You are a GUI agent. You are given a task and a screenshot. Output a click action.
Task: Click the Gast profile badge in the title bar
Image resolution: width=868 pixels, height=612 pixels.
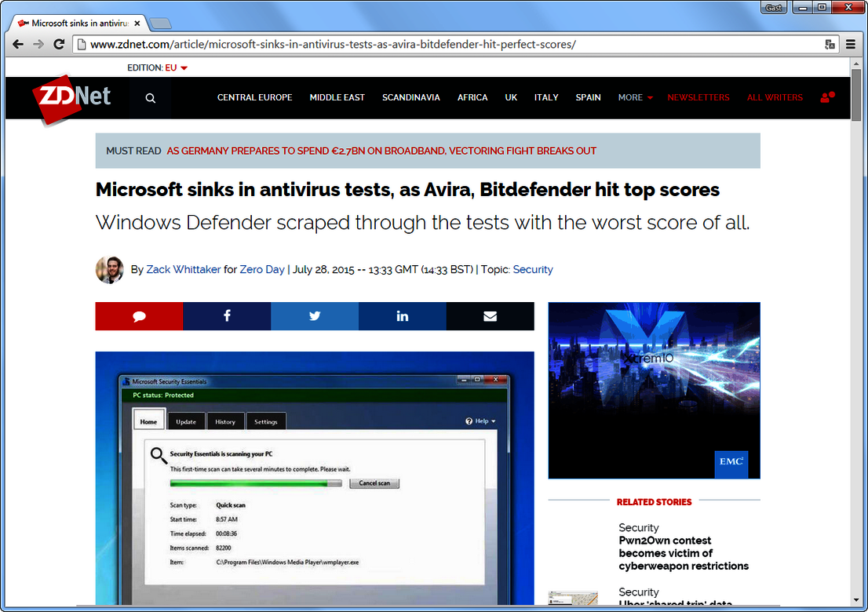click(773, 7)
